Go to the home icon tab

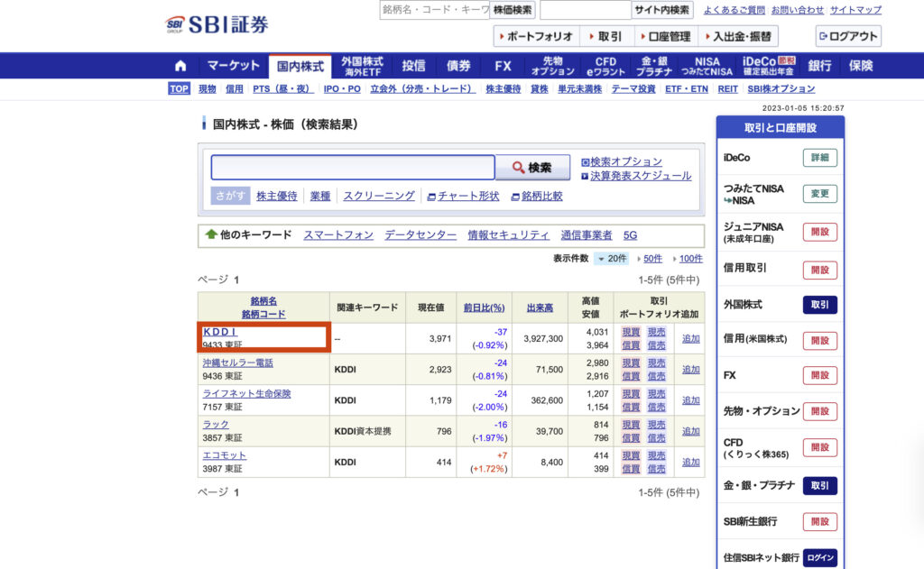[180, 66]
